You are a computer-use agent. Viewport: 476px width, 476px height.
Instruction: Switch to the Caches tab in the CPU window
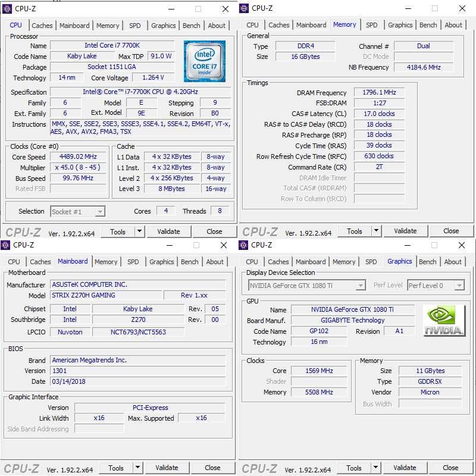tap(42, 26)
